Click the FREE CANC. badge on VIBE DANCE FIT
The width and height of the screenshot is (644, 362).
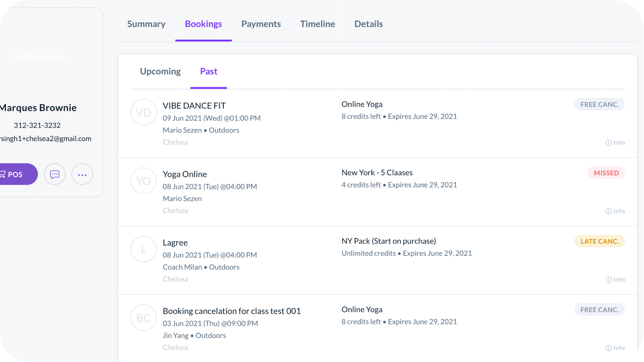599,105
